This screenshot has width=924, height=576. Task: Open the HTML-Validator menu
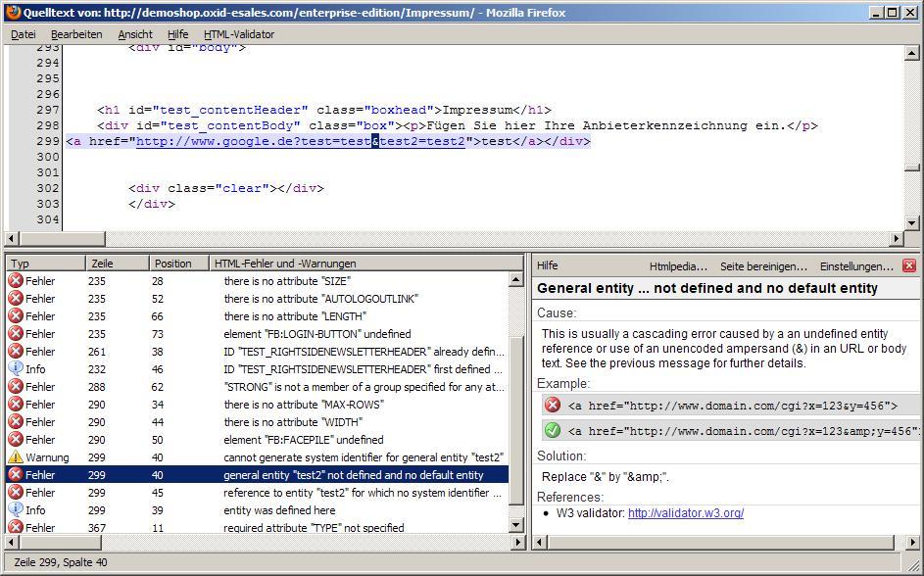click(x=239, y=34)
